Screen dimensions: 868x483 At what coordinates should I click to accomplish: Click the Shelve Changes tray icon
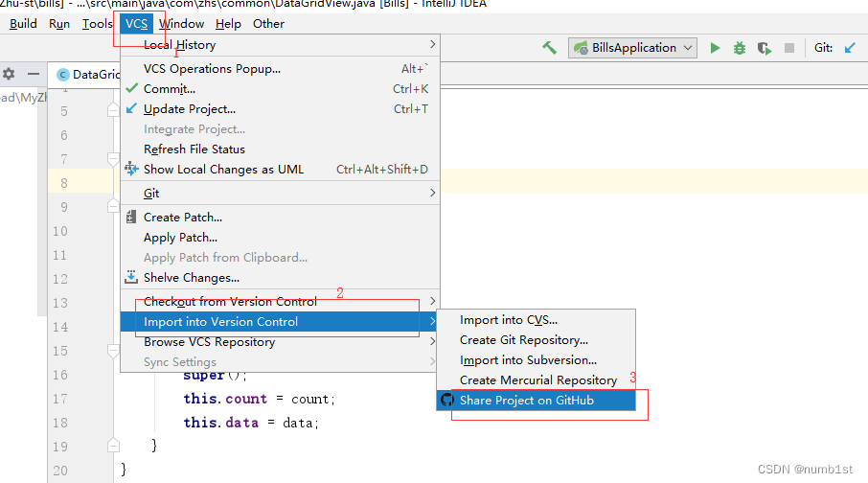[x=130, y=277]
